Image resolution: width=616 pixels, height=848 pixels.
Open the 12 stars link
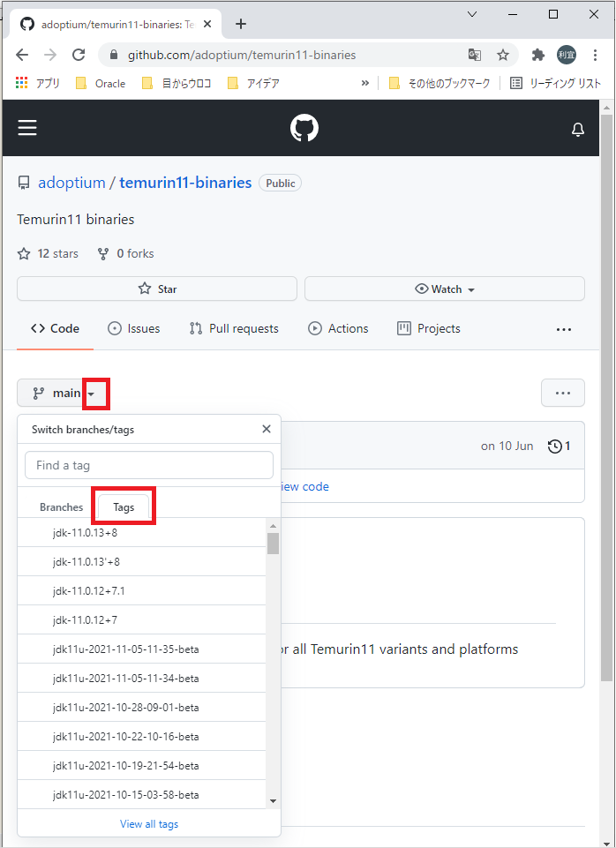(x=48, y=253)
